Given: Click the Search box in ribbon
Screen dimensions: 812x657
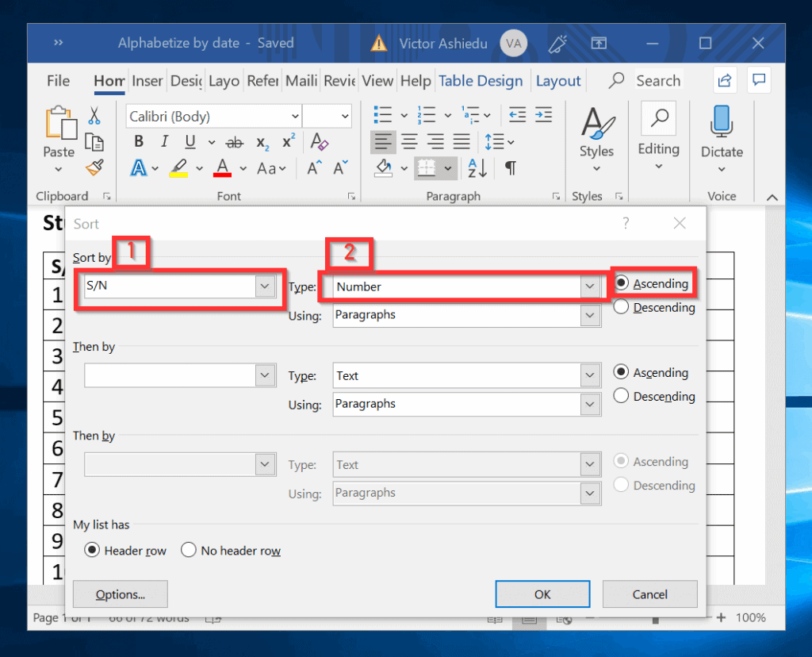Looking at the screenshot, I should (x=658, y=80).
